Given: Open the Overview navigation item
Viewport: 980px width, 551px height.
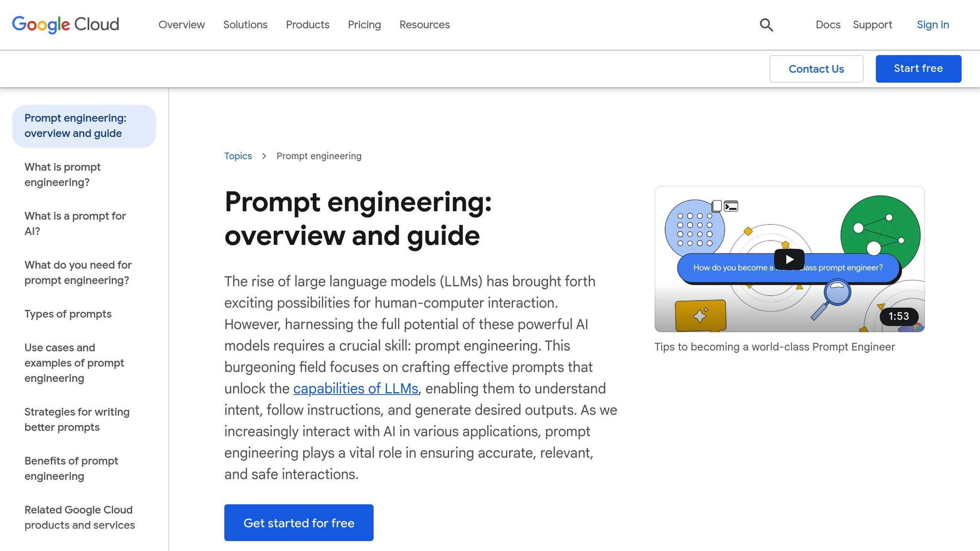Looking at the screenshot, I should click(x=181, y=25).
